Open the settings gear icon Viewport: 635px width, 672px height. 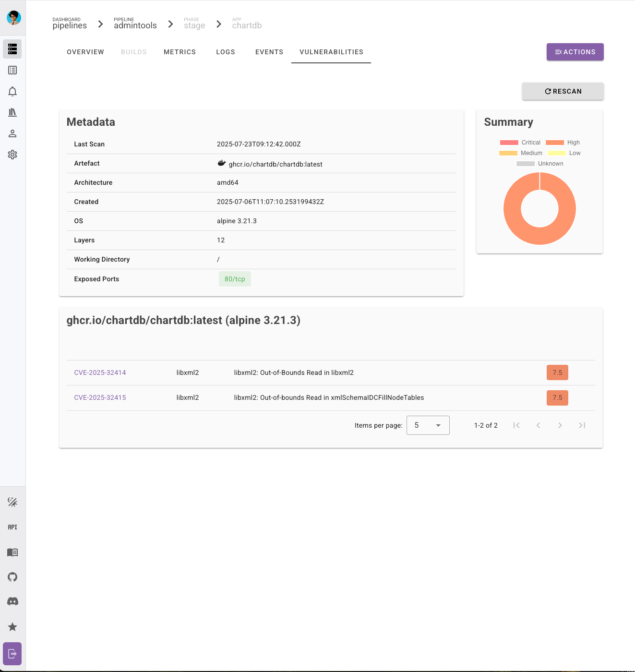[12, 155]
